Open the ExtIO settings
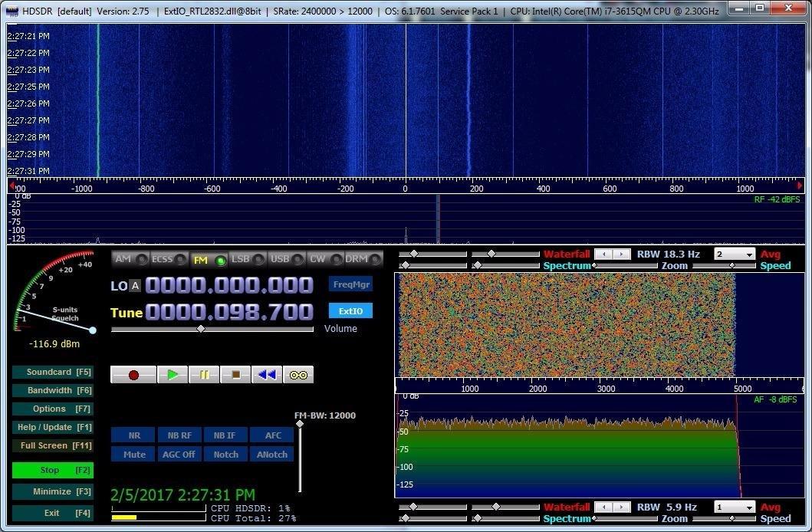812x532 pixels. [x=350, y=310]
